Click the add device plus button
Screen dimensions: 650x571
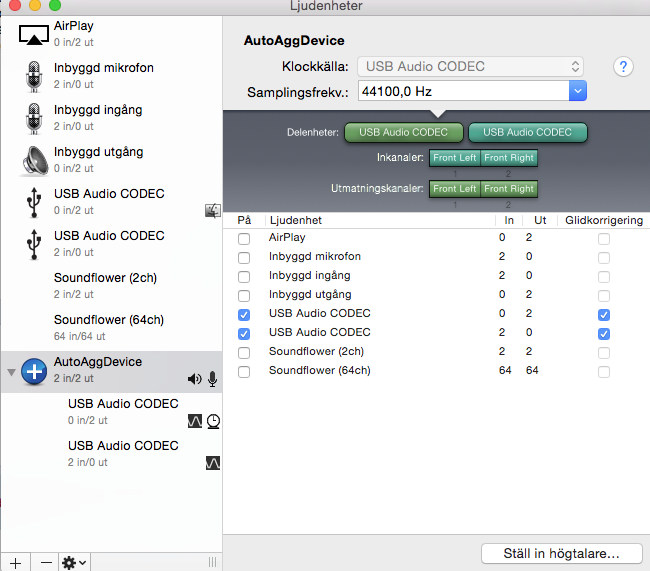pyautogui.click(x=15, y=562)
